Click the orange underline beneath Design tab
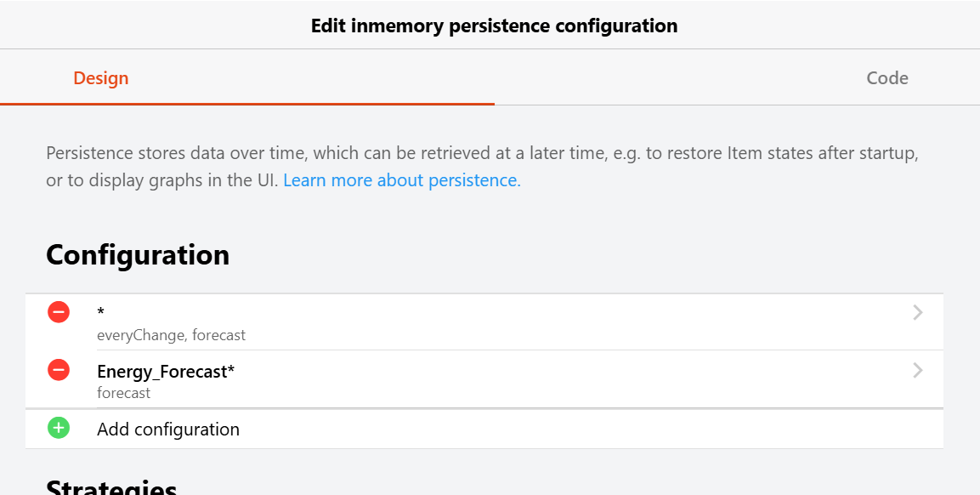Image resolution: width=980 pixels, height=495 pixels. pyautogui.click(x=246, y=104)
